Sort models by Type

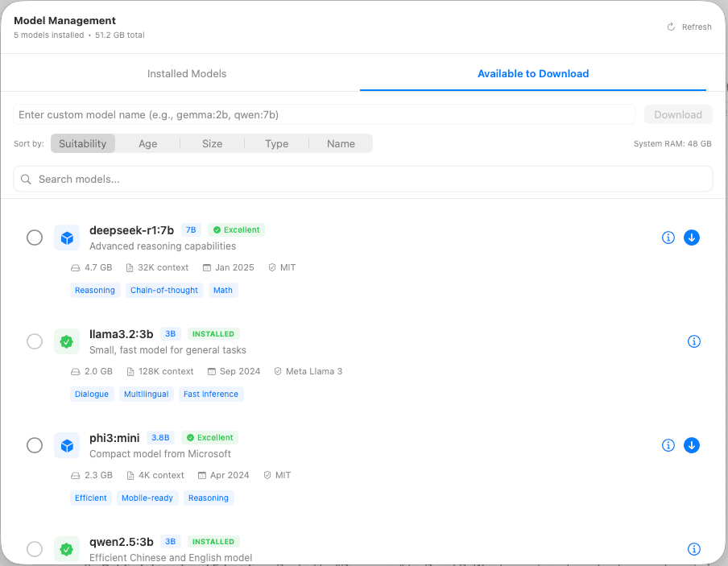[x=277, y=143]
